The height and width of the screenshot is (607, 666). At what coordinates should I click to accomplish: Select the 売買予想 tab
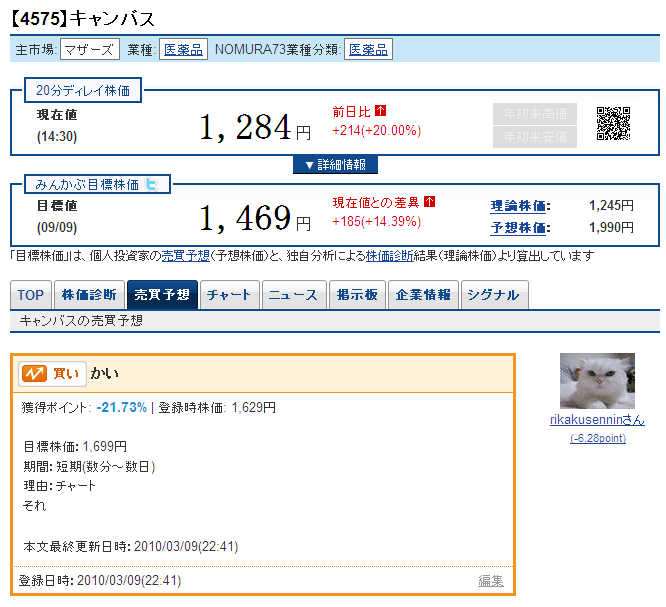point(162,295)
